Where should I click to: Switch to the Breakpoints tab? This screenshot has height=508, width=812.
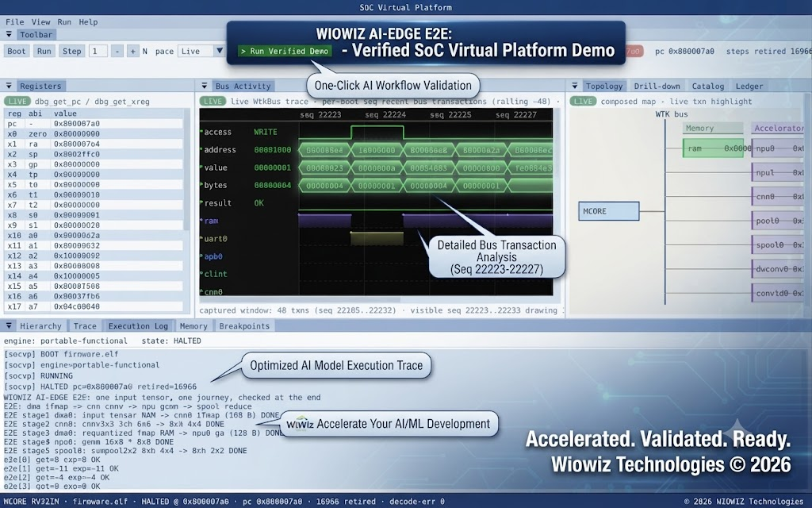[244, 326]
